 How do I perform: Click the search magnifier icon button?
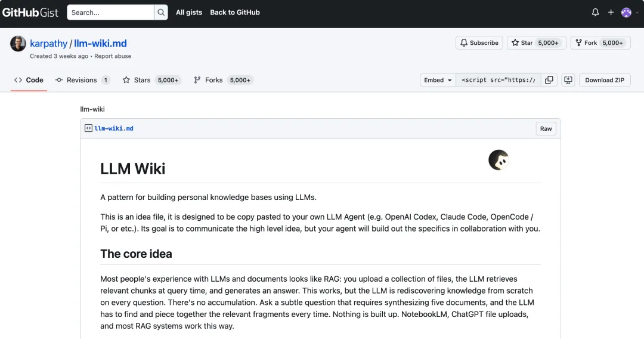click(161, 13)
